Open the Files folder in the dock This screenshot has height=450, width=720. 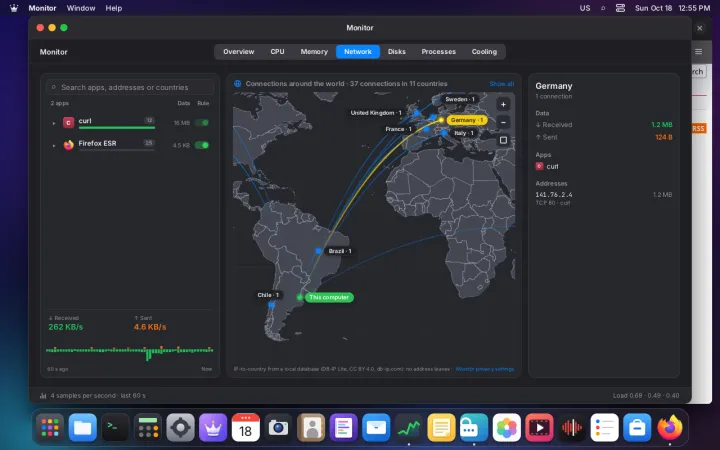point(83,428)
